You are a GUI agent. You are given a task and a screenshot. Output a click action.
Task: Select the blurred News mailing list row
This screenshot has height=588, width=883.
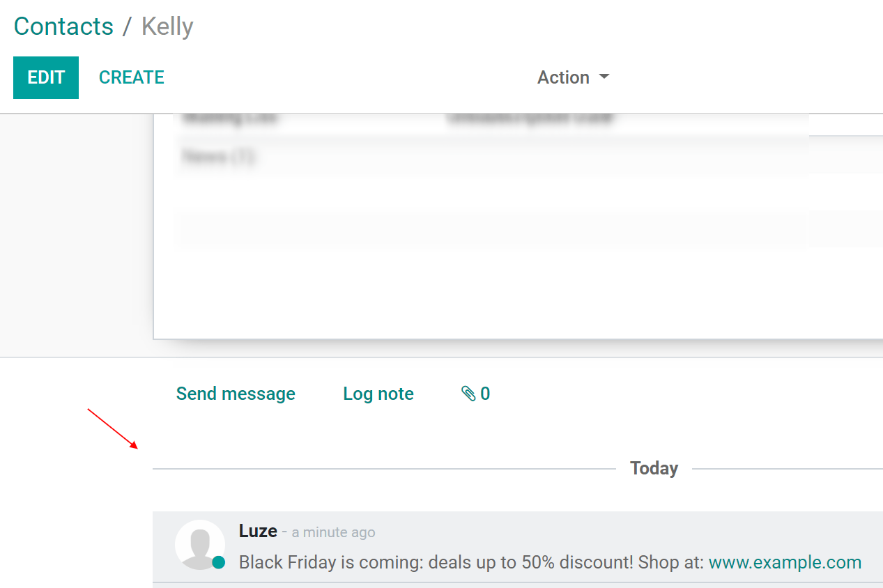click(491, 157)
